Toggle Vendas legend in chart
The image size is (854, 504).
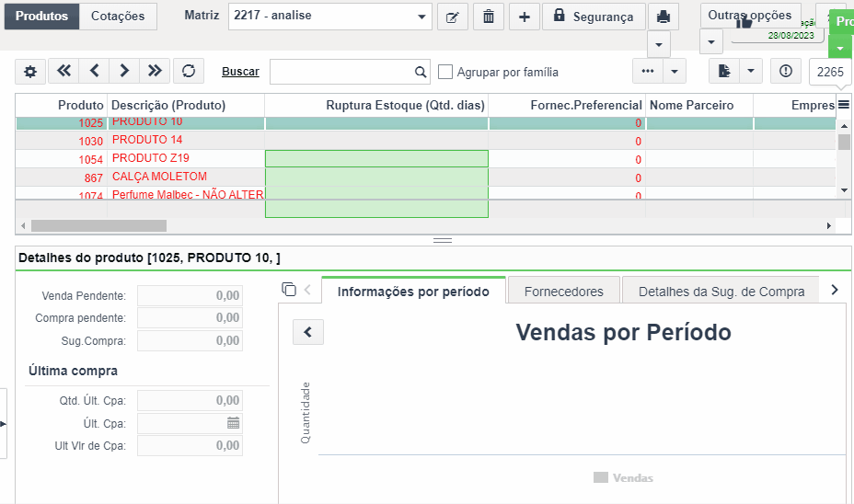point(624,478)
